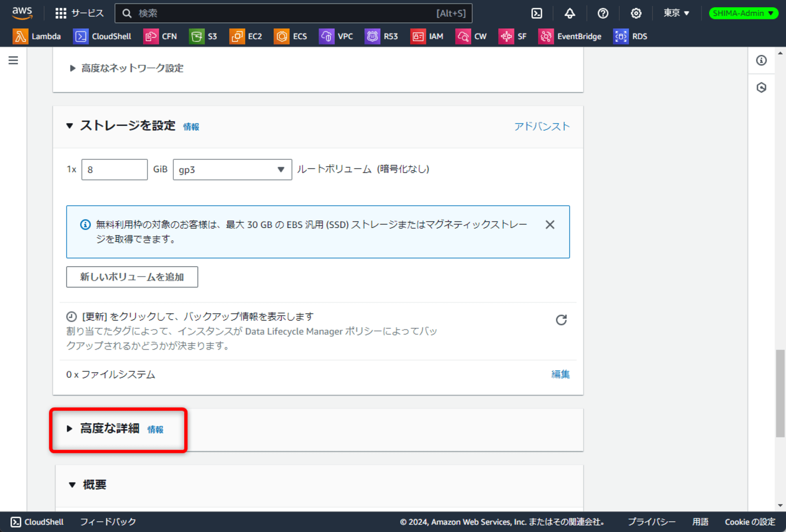The image size is (786, 532).
Task: Click the scroll up arrow of the page
Action: point(780,53)
